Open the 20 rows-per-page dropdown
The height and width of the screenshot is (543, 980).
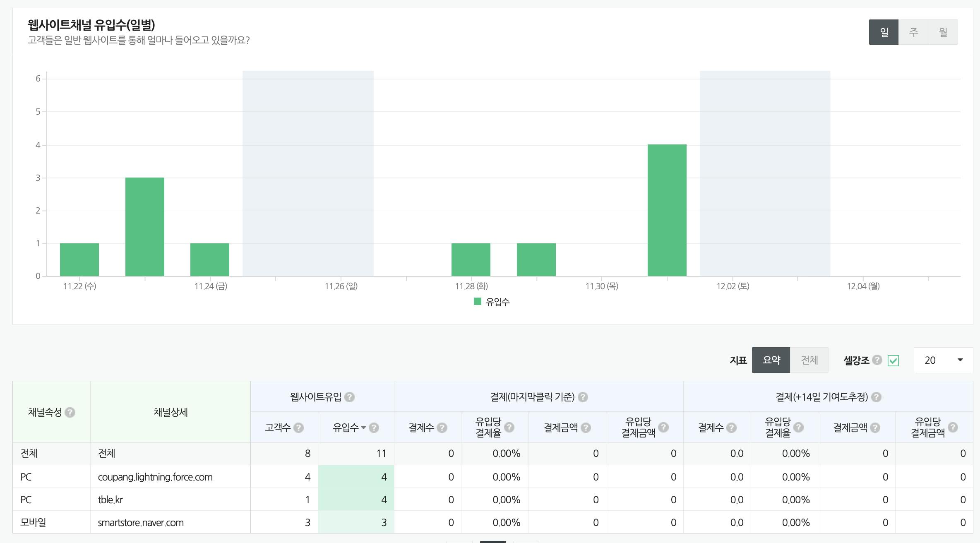point(943,360)
